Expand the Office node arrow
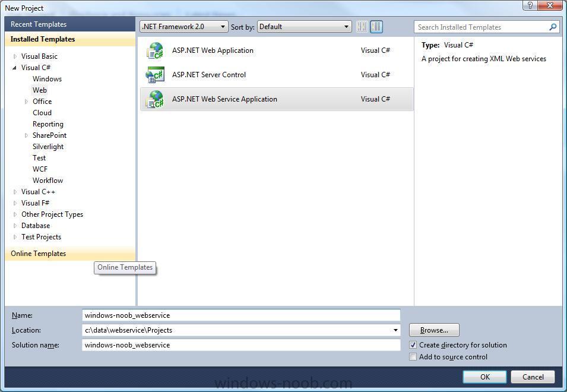 (26, 102)
